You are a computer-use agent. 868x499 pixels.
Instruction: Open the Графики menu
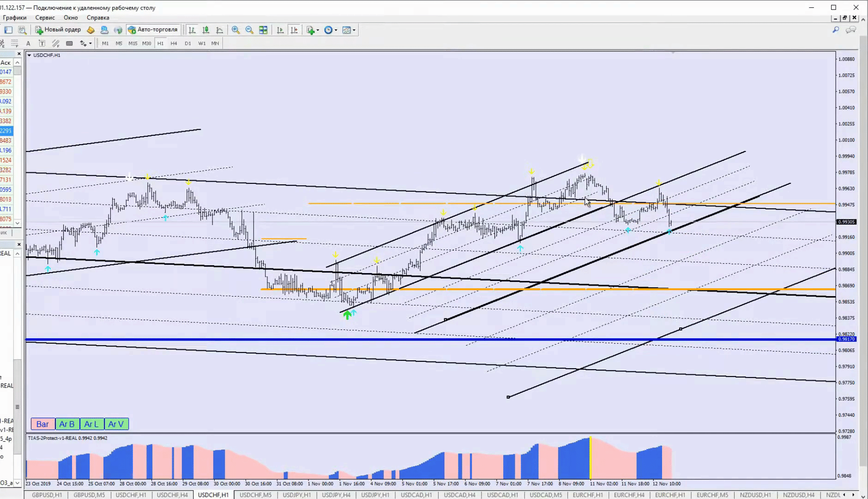click(15, 18)
